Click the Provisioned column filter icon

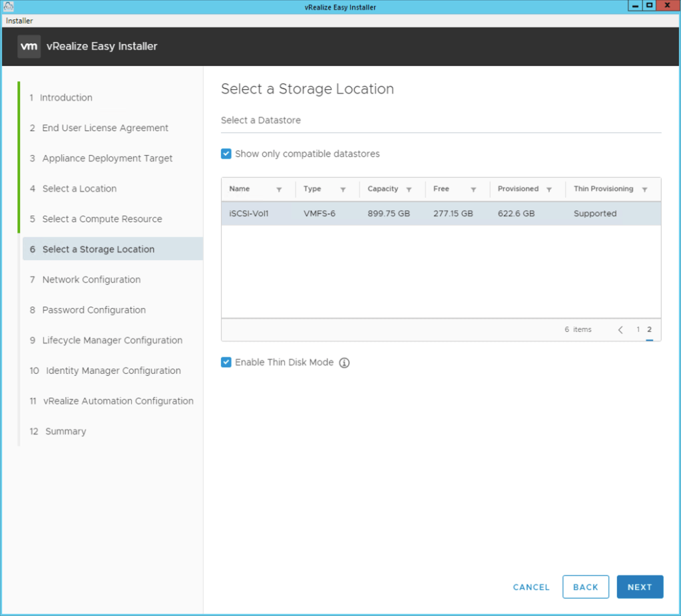549,190
